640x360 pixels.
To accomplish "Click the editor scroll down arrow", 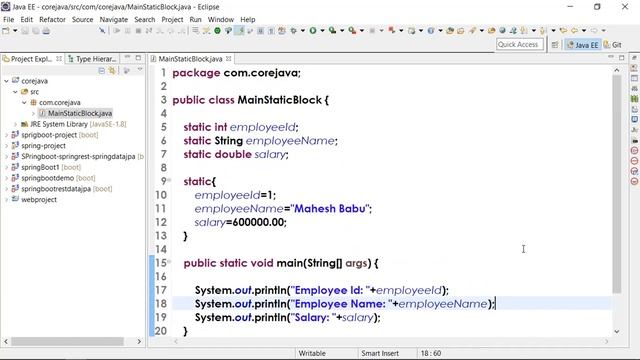I will 617,331.
